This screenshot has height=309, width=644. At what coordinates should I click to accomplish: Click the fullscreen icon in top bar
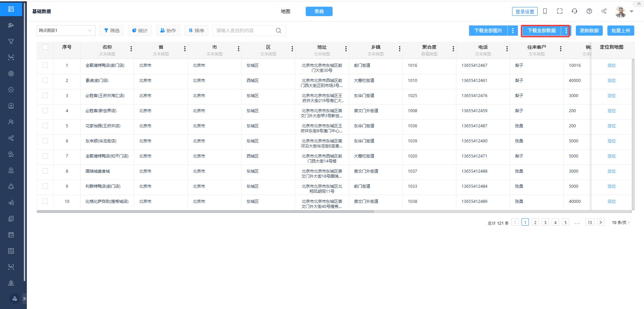(559, 11)
